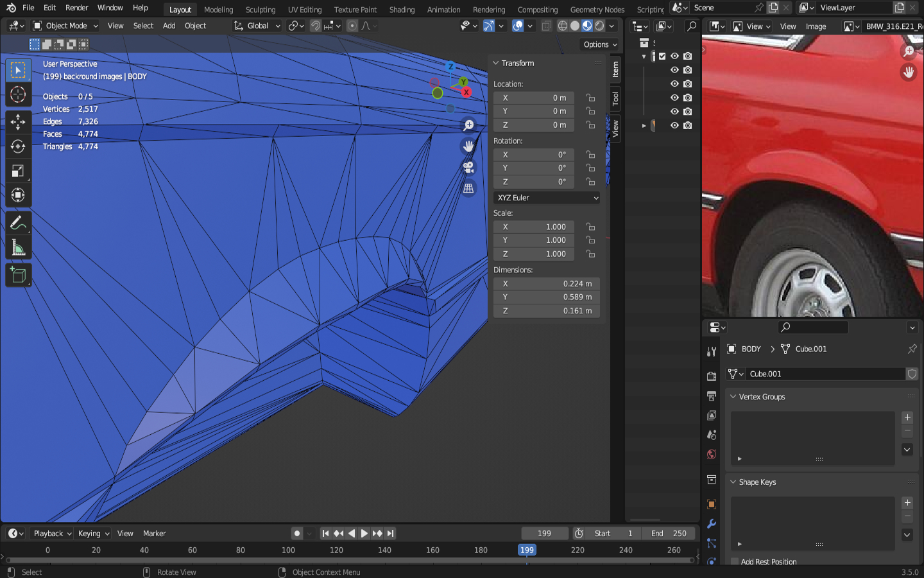
Task: Open the Collection properties tab icon
Action: 712,480
